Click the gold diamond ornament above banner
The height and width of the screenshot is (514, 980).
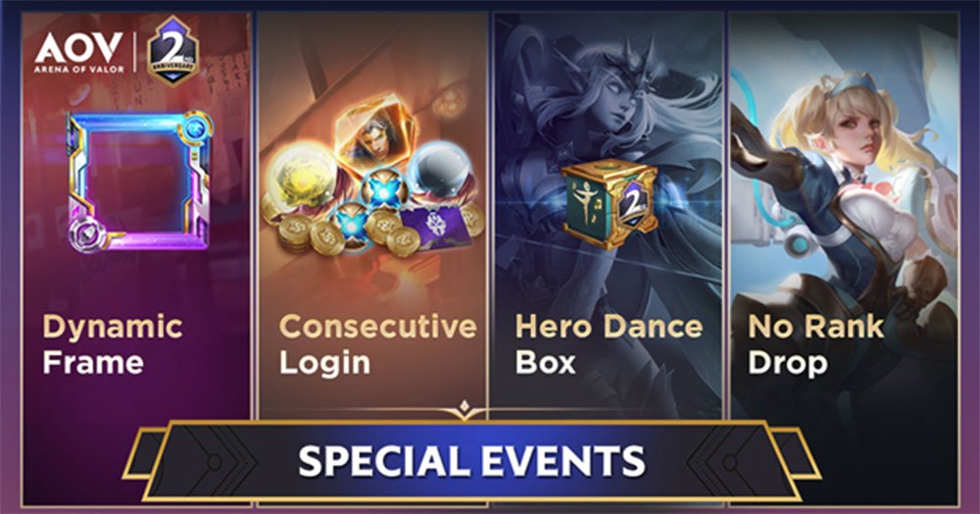tap(464, 409)
